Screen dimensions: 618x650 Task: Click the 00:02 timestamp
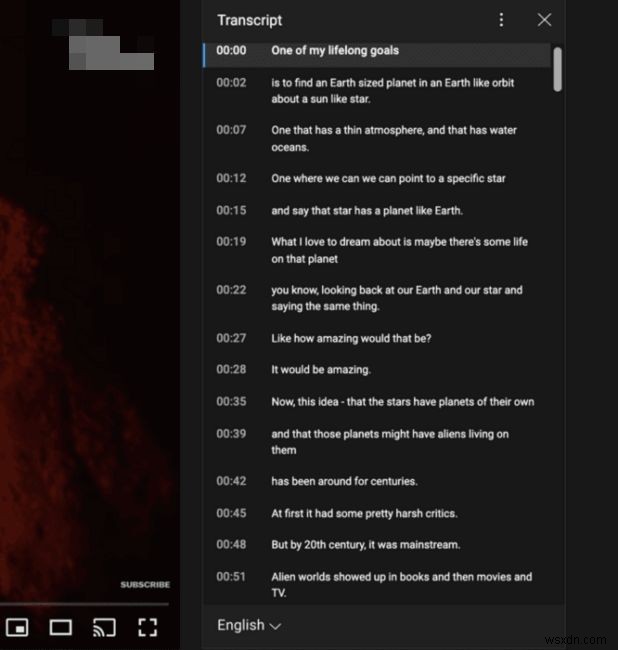click(x=231, y=82)
